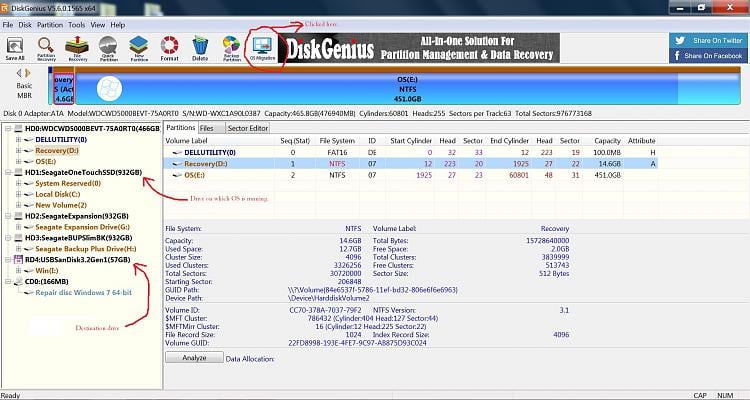Image resolution: width=750 pixels, height=400 pixels.
Task: Open the View menu
Action: tap(98, 25)
